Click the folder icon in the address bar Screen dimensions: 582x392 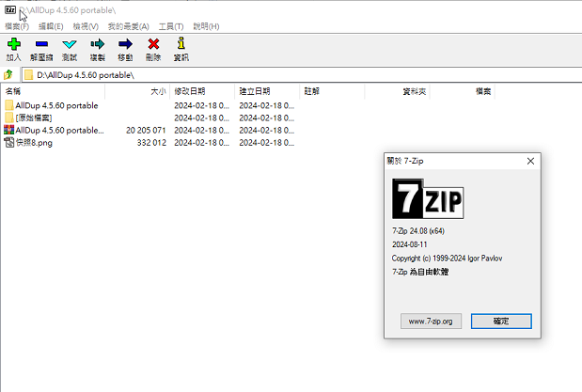click(x=28, y=75)
